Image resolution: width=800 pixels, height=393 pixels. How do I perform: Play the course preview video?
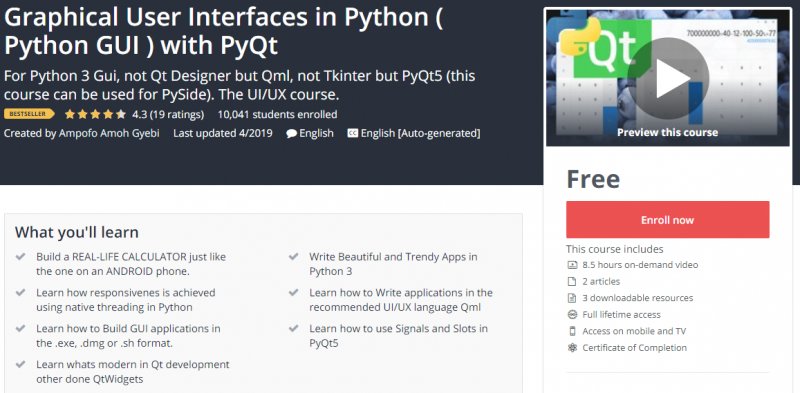click(x=667, y=78)
